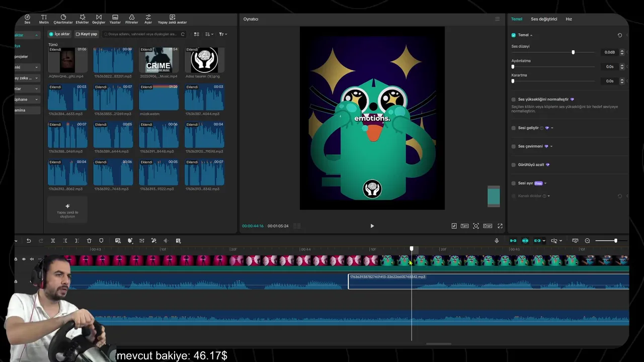The image size is (644, 362).
Task: Click the İçe aktar import button
Action: tap(59, 34)
